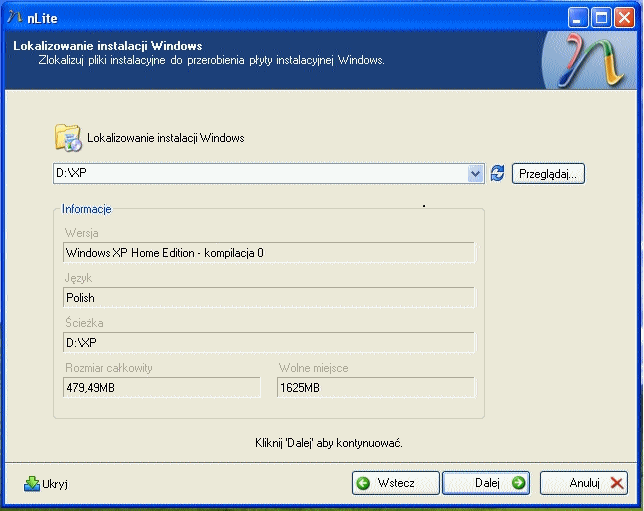The image size is (644, 511).
Task: Go back with the Wstecz button
Action: point(396,483)
